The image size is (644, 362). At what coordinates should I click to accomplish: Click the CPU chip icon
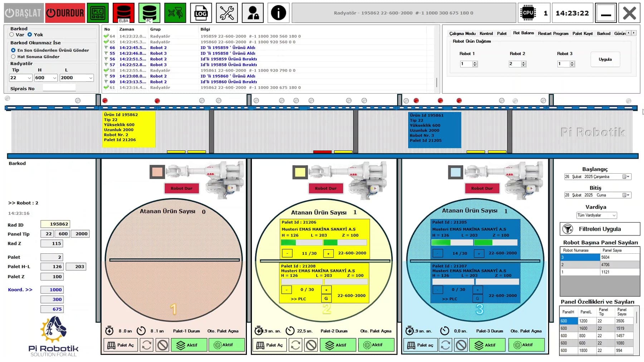(528, 13)
